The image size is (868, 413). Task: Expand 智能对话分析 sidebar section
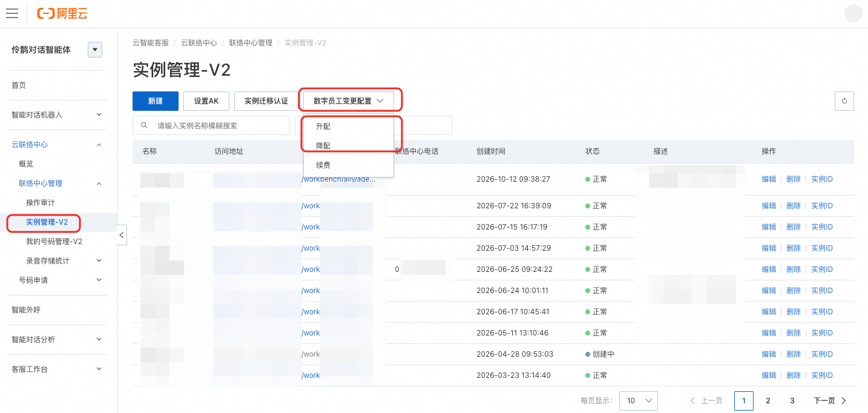tap(99, 339)
